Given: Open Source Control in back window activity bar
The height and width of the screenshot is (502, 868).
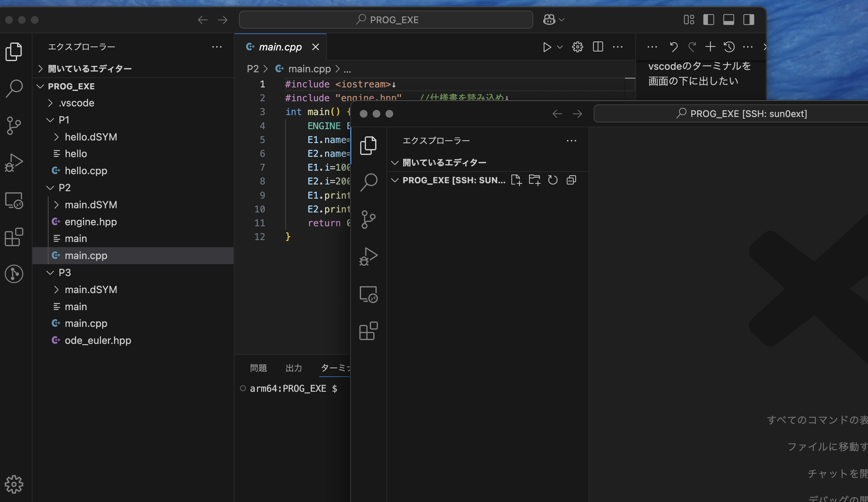Looking at the screenshot, I should tap(14, 125).
